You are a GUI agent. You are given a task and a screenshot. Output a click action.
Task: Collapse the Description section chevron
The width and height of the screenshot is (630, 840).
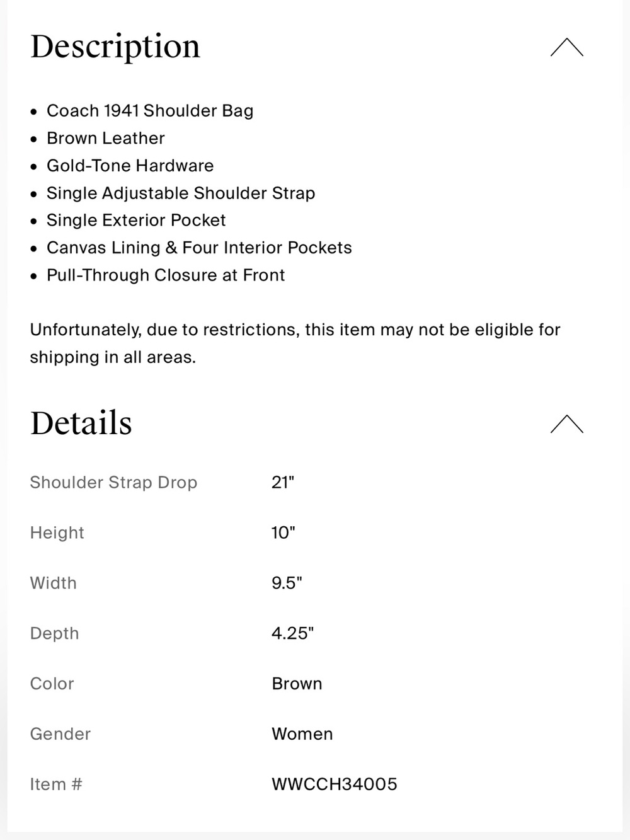click(x=567, y=47)
